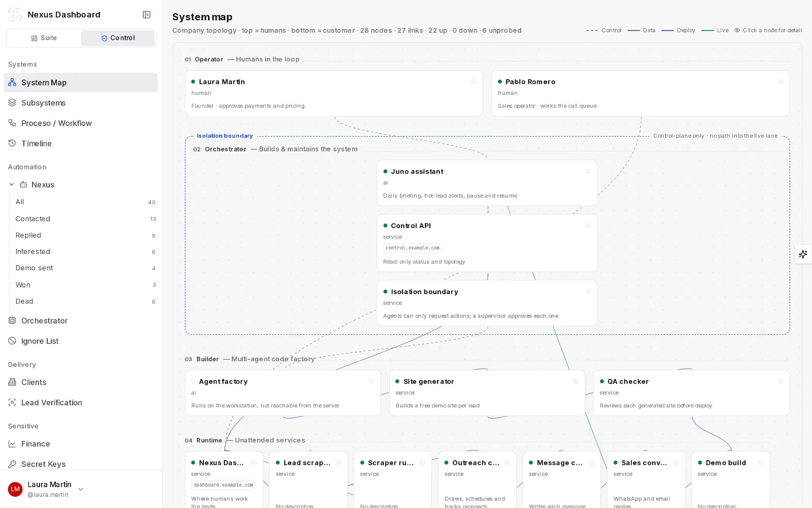Open the QA checker node
The height and width of the screenshot is (508, 812).
[x=691, y=393]
